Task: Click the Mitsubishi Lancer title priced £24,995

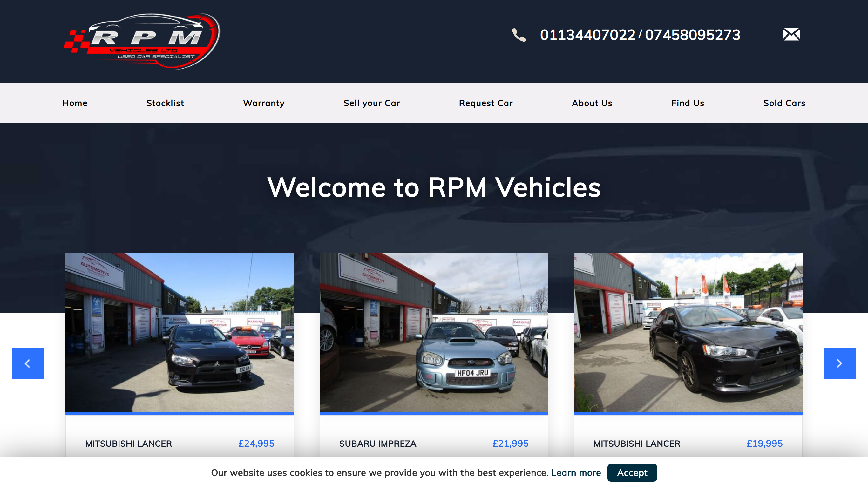Action: coord(128,444)
